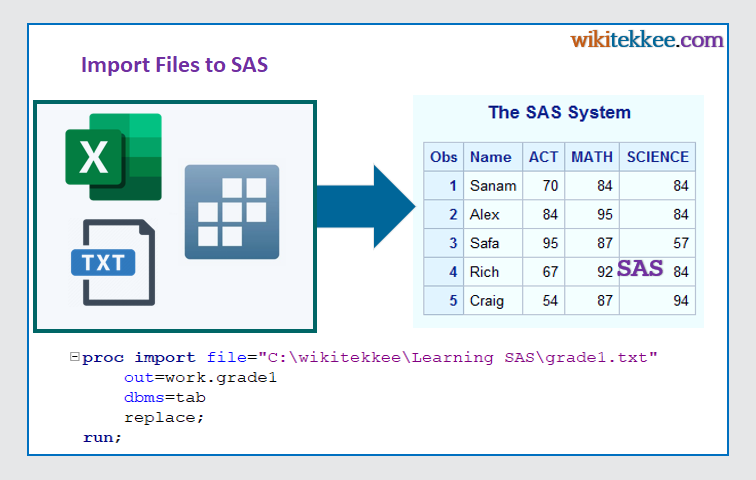The width and height of the screenshot is (756, 480).
Task: Click the TXT document icon
Action: (x=113, y=262)
